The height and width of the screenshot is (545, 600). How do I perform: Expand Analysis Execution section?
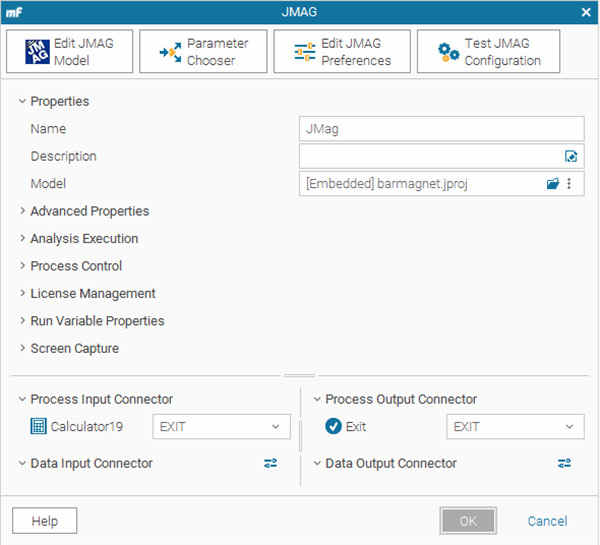tap(22, 238)
